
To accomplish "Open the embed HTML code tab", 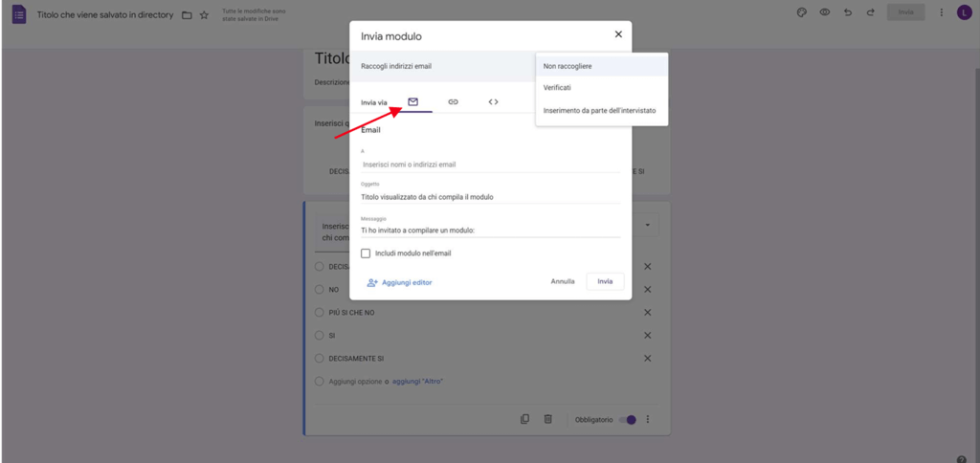I will (x=493, y=101).
